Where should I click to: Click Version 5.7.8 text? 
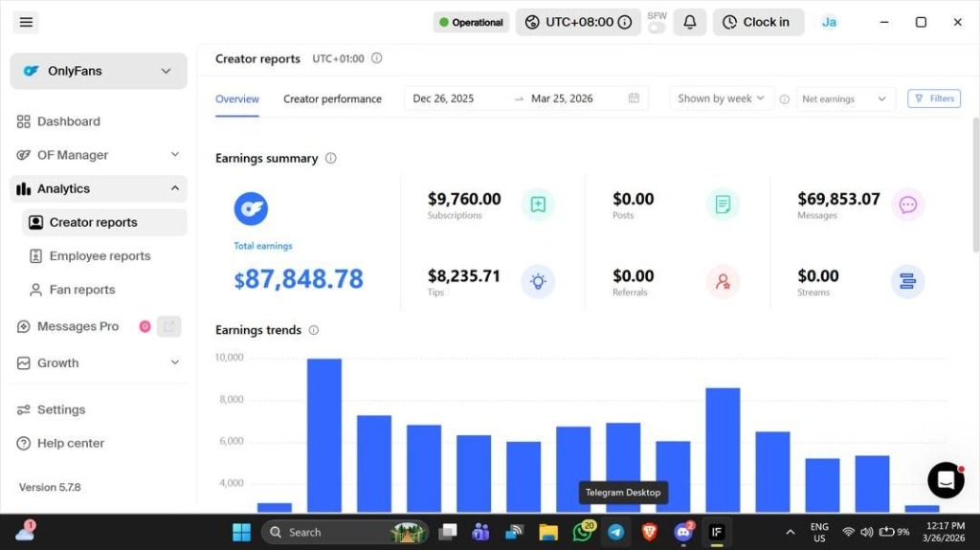50,487
